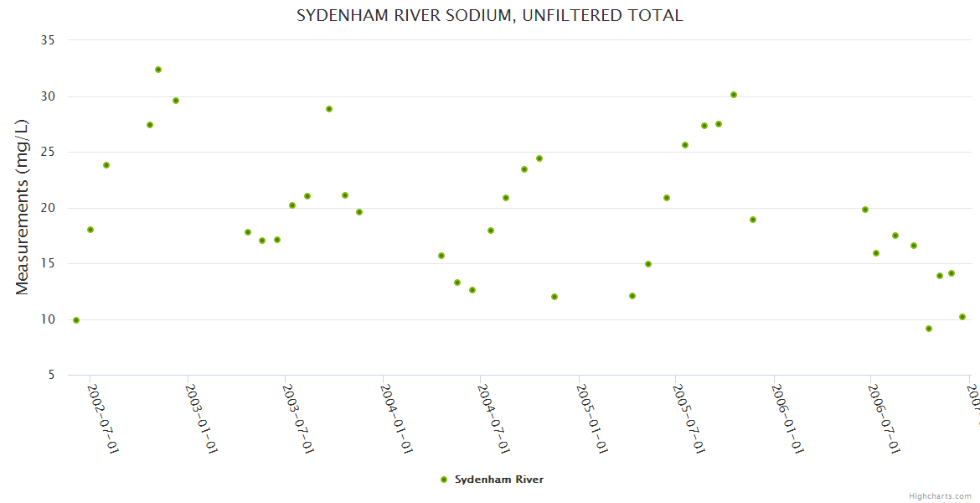Click the first 2006 point near 20 mg/L
This screenshot has width=980, height=503.
(x=865, y=210)
